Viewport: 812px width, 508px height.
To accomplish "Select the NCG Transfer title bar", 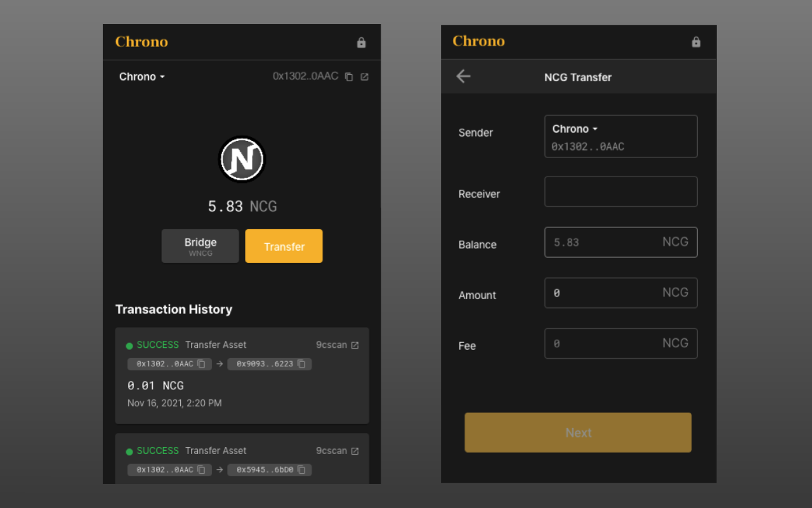I will point(577,77).
